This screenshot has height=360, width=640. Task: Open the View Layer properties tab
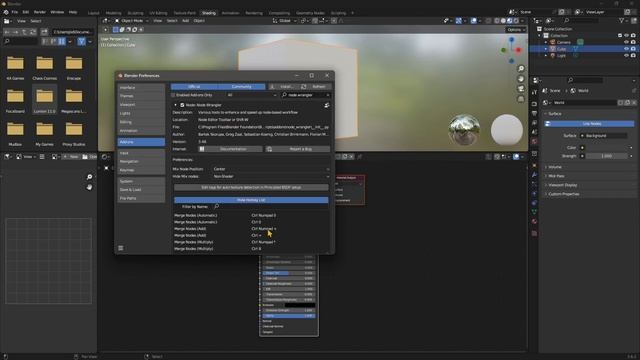pyautogui.click(x=534, y=122)
